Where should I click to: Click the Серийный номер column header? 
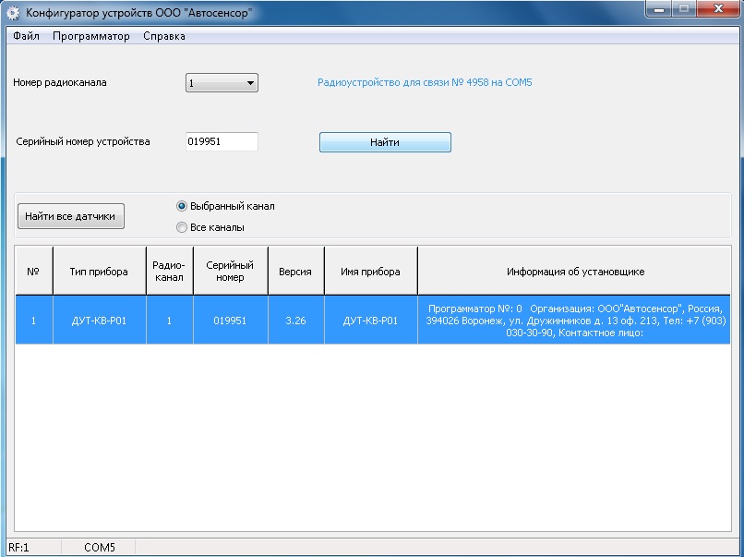[230, 272]
